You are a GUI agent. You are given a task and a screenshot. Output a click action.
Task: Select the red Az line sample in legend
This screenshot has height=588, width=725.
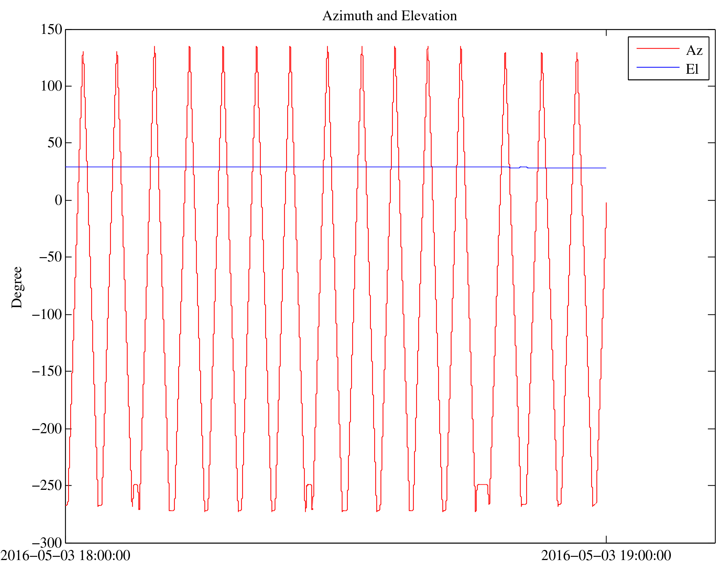(x=658, y=49)
